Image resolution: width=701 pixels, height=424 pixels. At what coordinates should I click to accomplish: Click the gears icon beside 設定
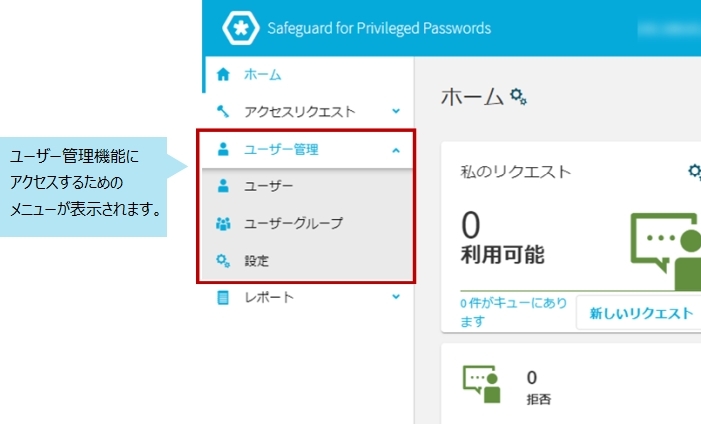[223, 261]
